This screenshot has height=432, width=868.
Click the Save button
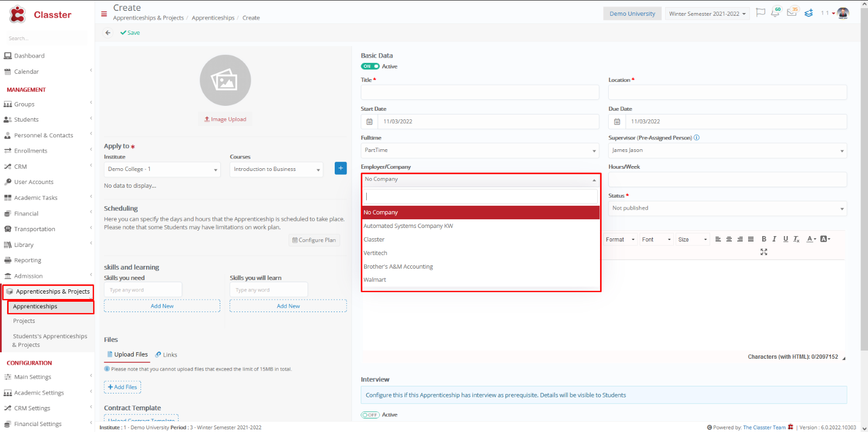(130, 33)
